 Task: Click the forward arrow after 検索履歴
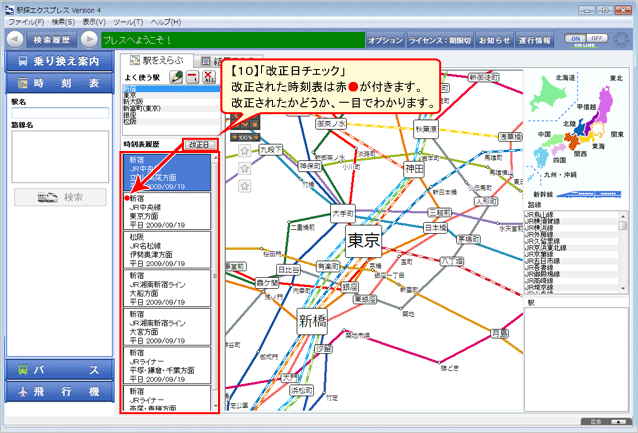pos(90,40)
